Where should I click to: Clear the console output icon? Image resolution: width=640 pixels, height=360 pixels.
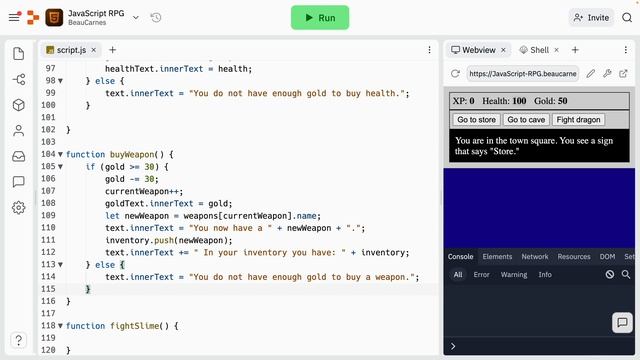tap(610, 274)
